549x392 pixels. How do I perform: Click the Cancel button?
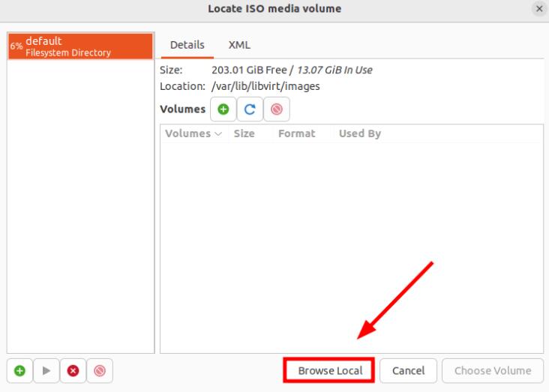[x=408, y=371]
